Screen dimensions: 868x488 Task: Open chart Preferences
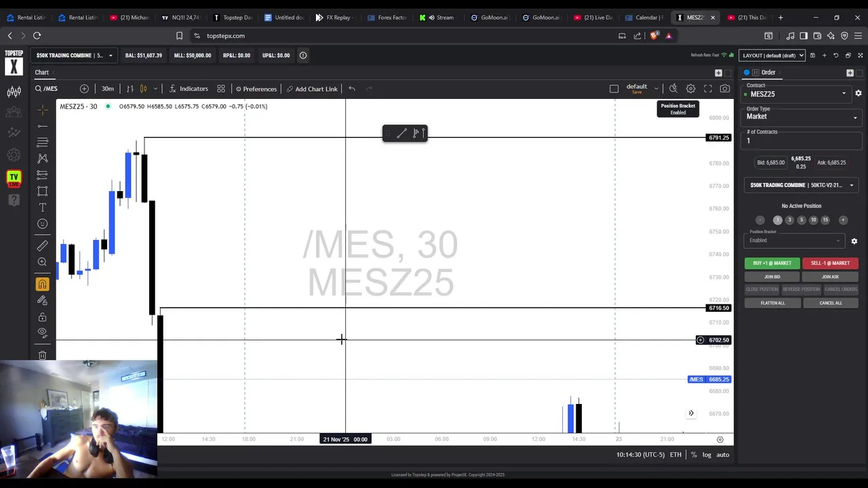[256, 89]
